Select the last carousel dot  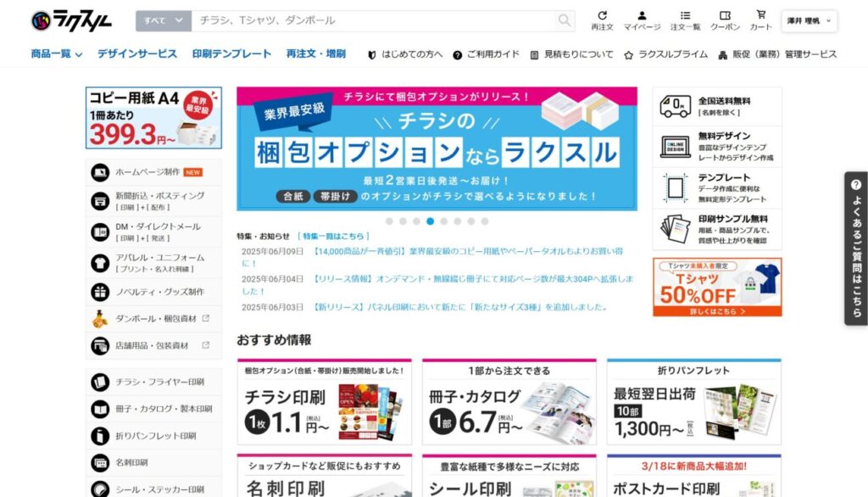click(484, 221)
